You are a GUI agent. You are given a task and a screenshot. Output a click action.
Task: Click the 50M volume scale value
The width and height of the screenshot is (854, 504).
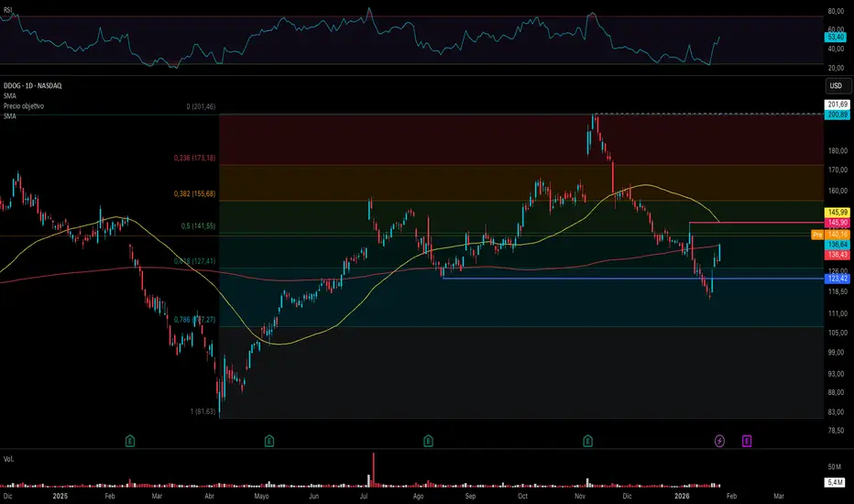click(835, 467)
